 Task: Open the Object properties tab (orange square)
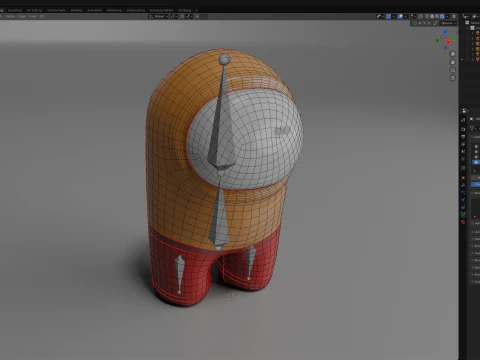463,178
